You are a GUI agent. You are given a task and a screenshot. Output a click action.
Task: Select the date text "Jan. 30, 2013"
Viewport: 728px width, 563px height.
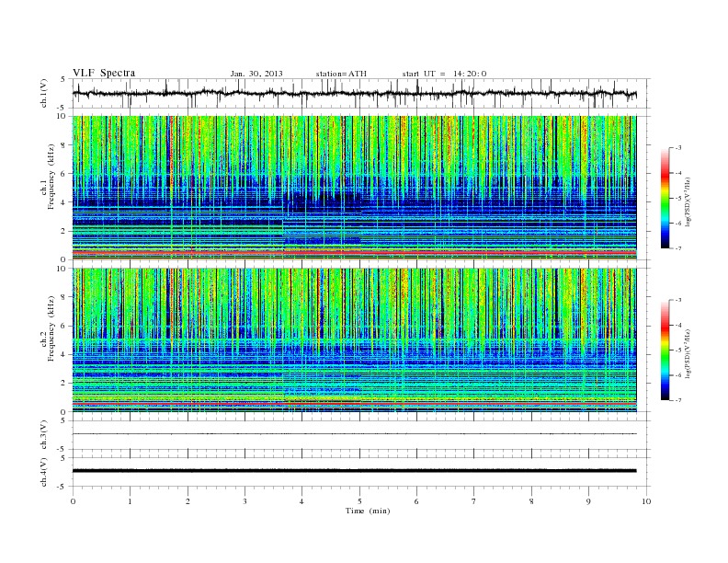[256, 74]
